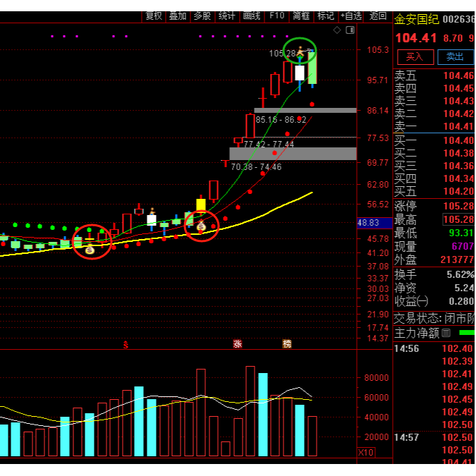The height and width of the screenshot is (476, 476).
Task: Click the 返回 back button
Action: tap(378, 16)
